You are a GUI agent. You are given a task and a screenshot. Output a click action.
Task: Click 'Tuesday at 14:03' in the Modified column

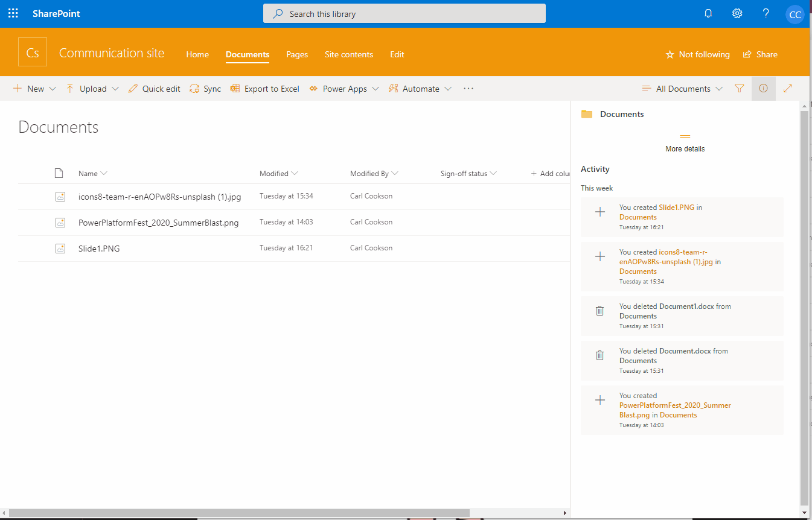286,222
